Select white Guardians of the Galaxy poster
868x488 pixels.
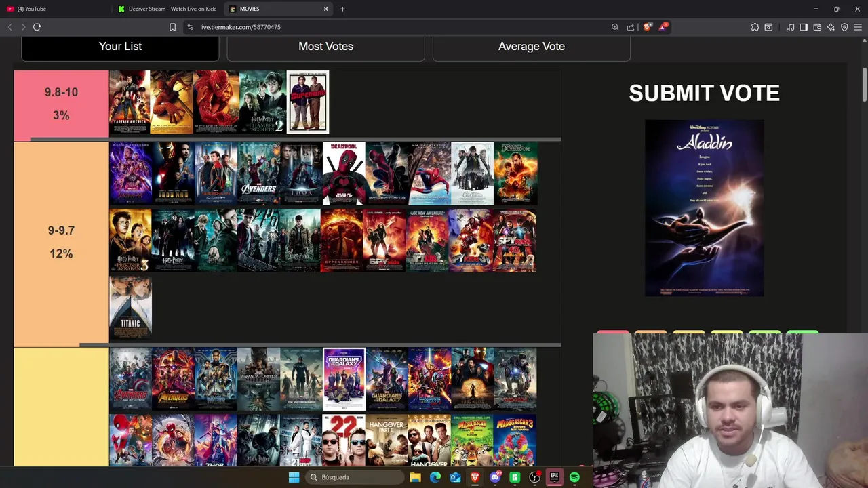click(x=344, y=380)
